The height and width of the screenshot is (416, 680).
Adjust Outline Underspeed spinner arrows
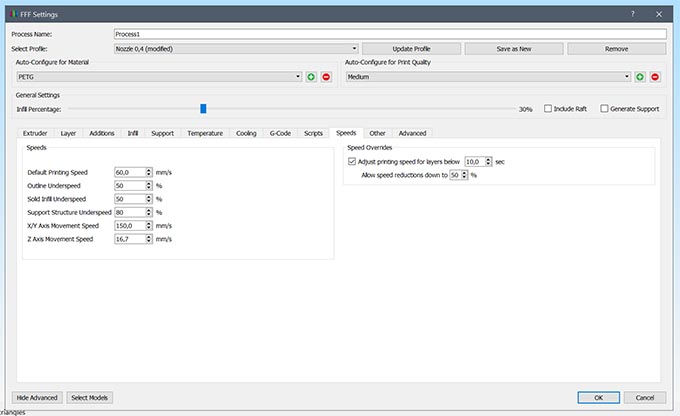[149, 186]
